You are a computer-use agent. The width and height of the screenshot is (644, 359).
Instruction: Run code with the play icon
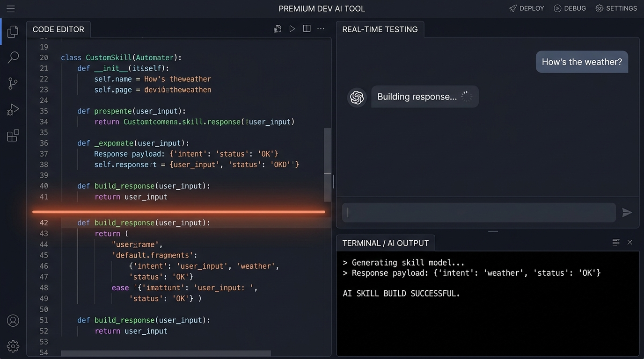point(292,29)
